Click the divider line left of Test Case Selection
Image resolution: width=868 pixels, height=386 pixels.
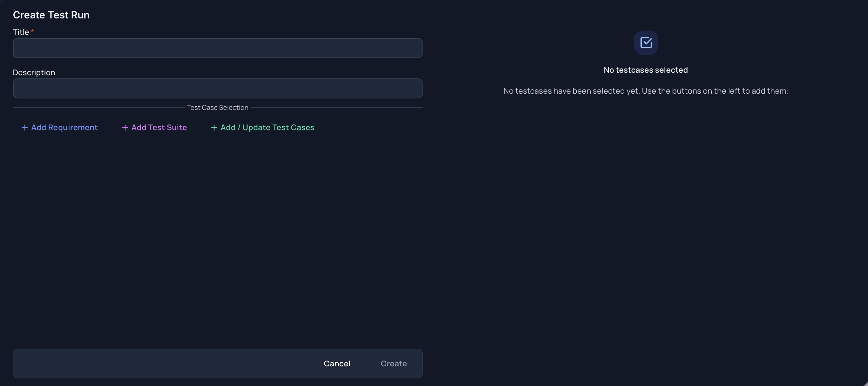click(99, 108)
